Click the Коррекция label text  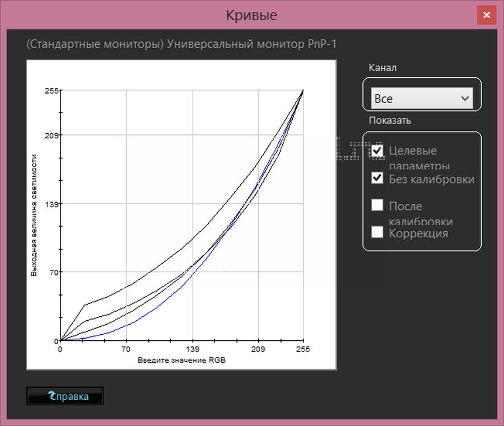418,233
